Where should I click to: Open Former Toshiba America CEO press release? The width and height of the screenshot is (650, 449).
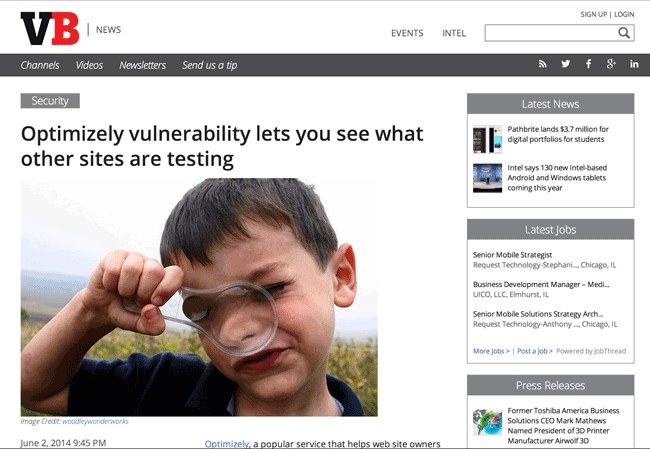(x=563, y=426)
